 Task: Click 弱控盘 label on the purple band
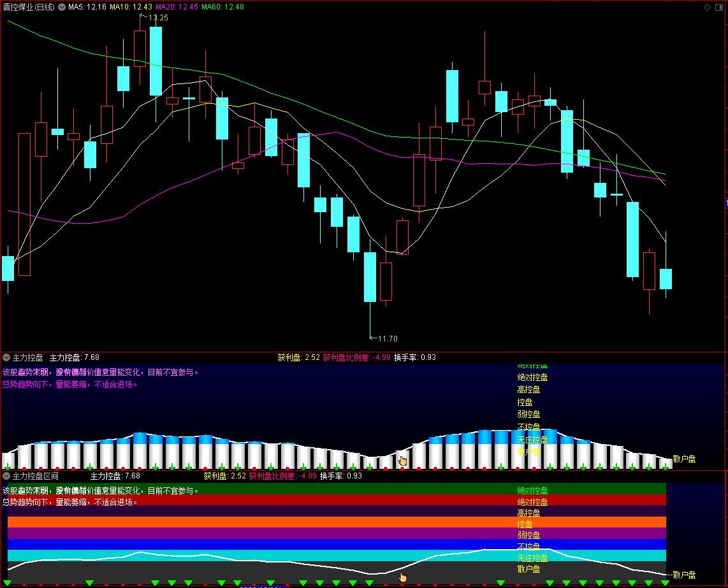coord(529,535)
